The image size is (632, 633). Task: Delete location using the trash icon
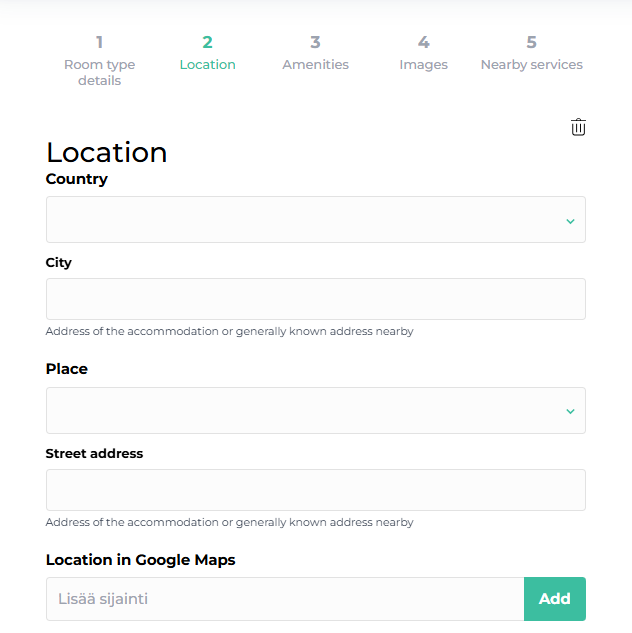(578, 127)
